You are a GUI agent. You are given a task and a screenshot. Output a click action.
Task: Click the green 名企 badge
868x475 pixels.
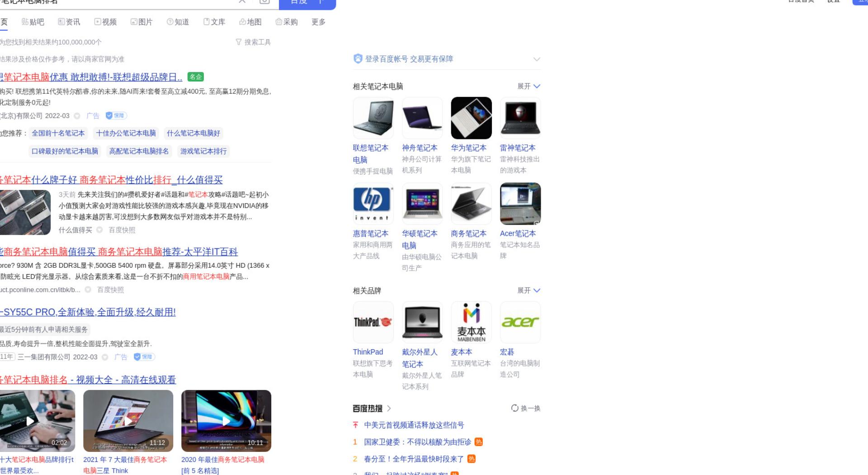195,77
